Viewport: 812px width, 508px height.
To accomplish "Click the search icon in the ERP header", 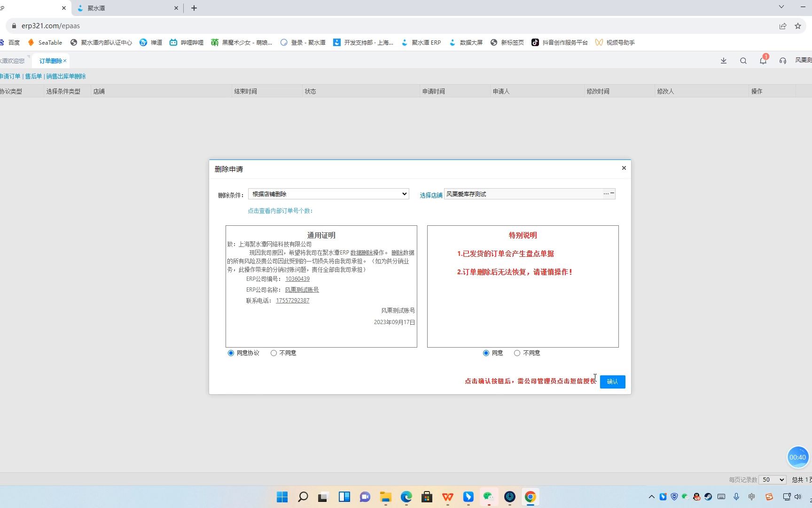I will coord(743,61).
